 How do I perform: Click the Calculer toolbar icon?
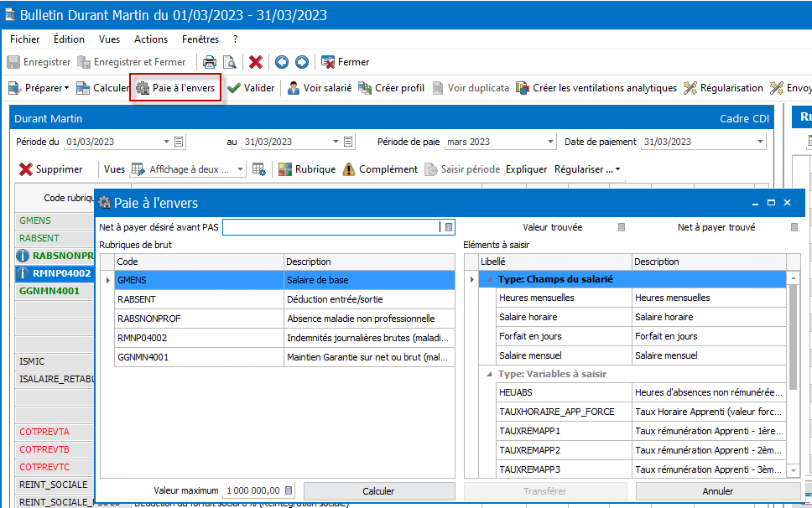point(83,88)
